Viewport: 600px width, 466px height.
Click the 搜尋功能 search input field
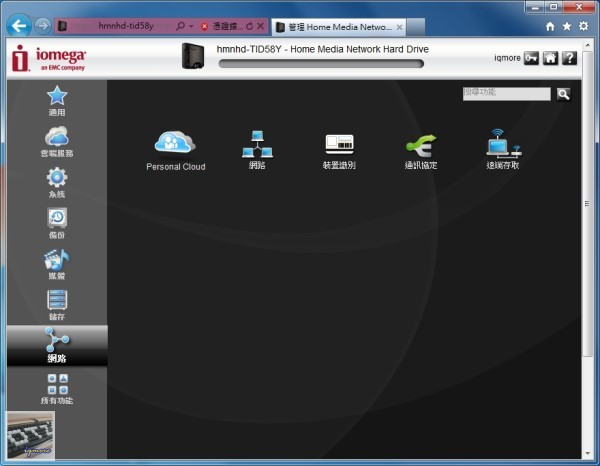pos(507,94)
